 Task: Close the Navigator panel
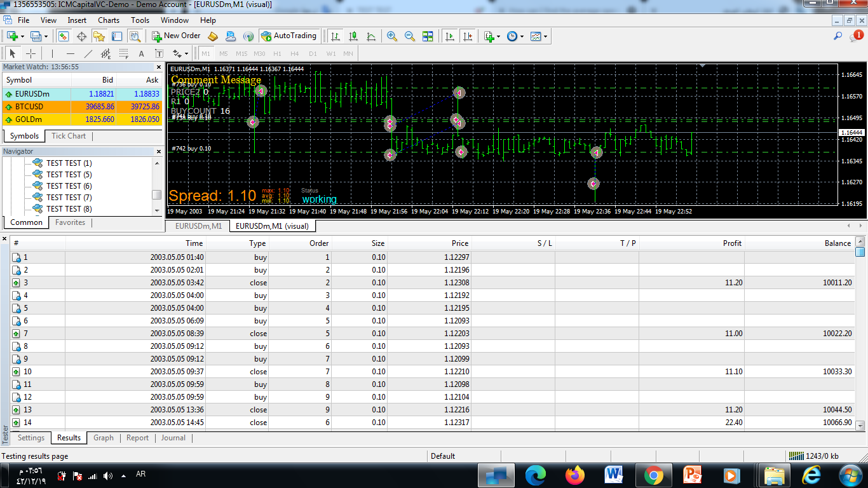159,151
